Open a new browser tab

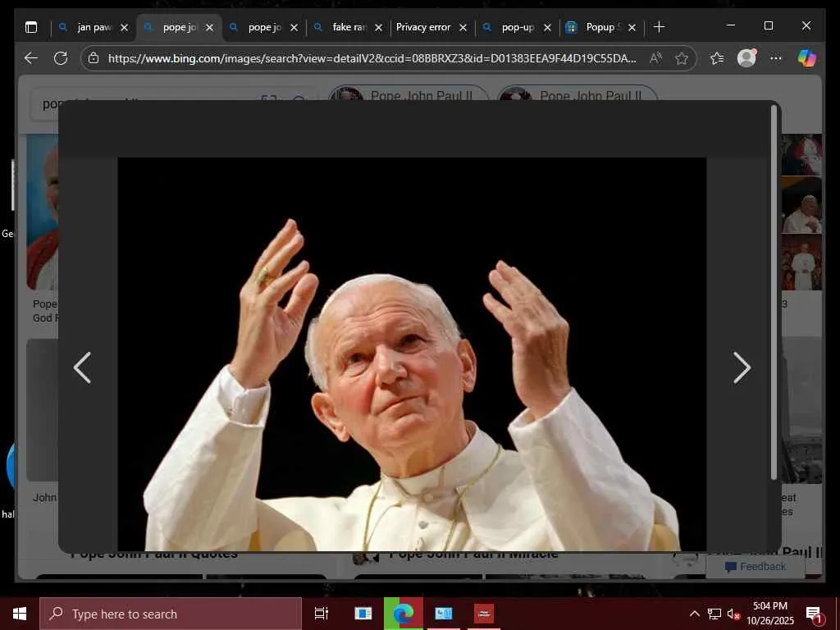pyautogui.click(x=659, y=27)
